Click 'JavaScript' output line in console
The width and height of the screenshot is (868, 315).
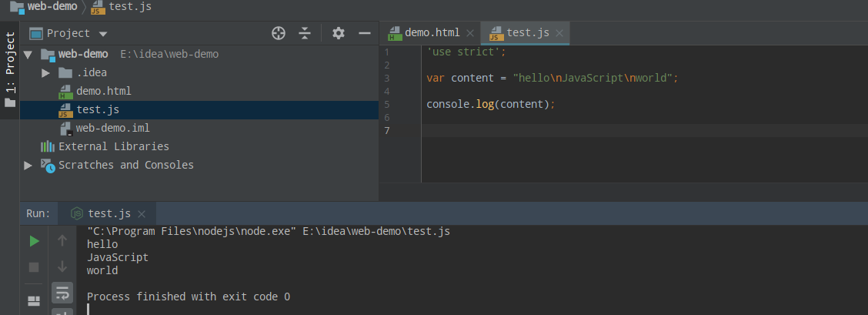(x=118, y=257)
